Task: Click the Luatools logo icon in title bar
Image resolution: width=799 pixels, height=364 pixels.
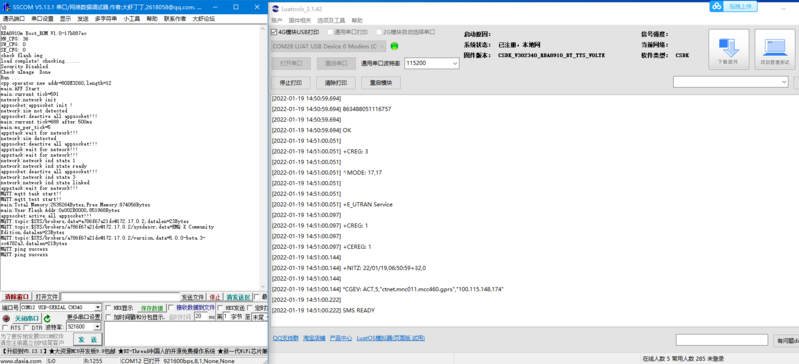Action: 276,9
